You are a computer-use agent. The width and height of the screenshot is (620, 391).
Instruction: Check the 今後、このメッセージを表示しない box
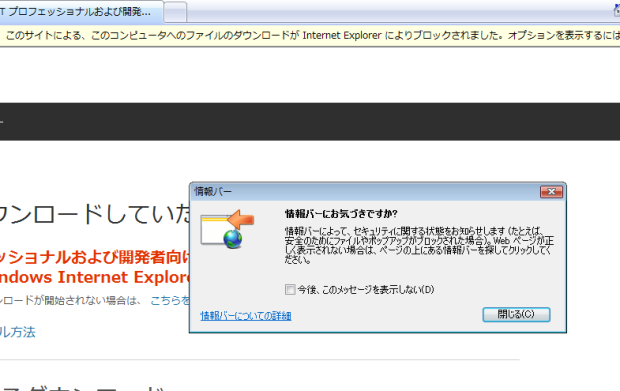coord(290,289)
